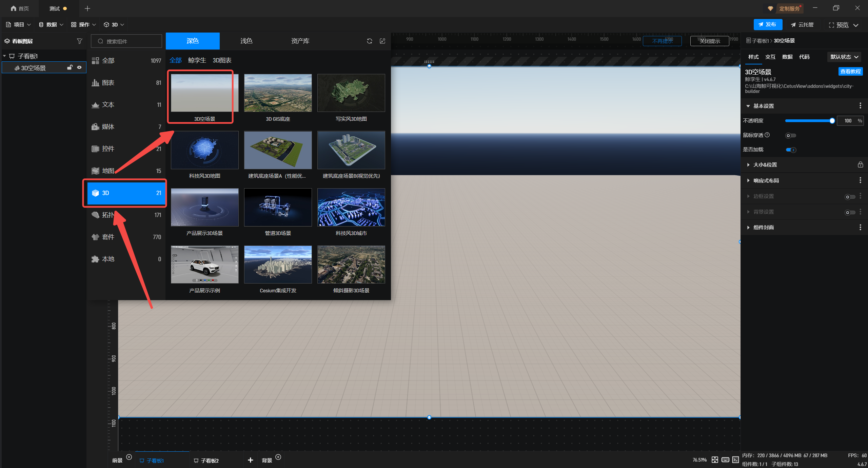Enable the 边框设置 toggle
The image size is (868, 468).
849,197
